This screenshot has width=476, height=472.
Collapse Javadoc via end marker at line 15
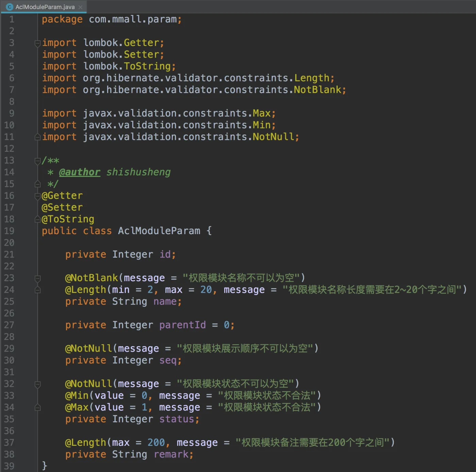click(38, 184)
